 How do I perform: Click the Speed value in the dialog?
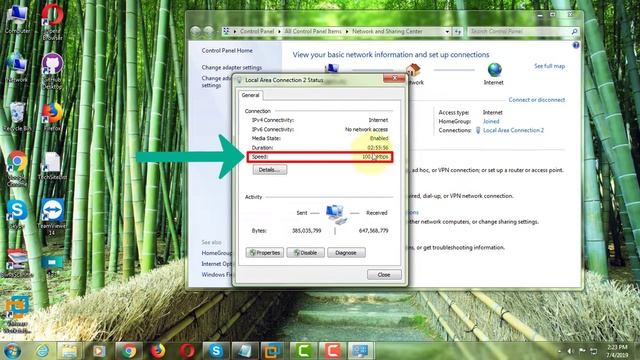click(x=376, y=157)
